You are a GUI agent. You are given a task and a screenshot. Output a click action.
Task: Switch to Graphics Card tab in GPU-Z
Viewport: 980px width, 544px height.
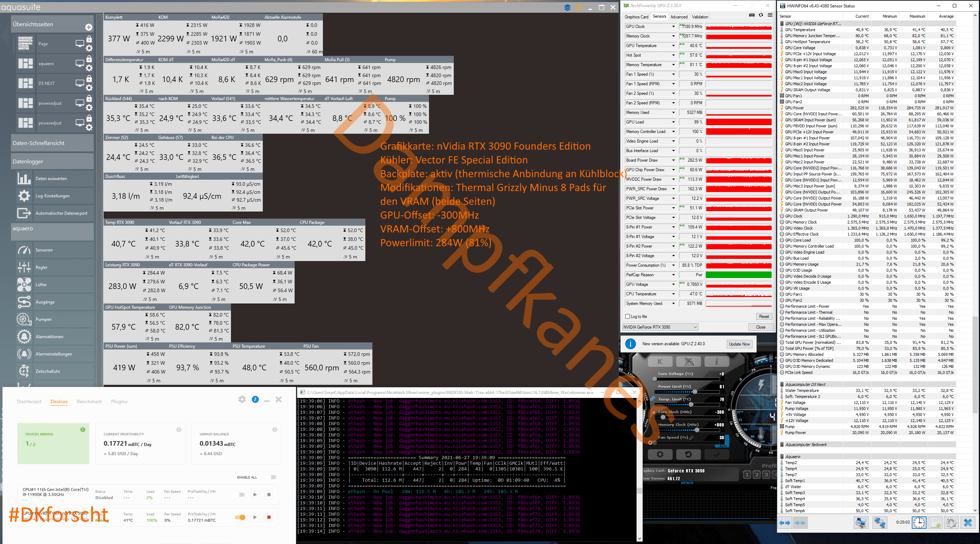637,17
